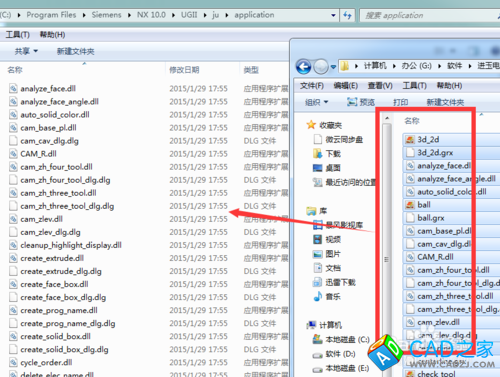Open the 迅雷下载 library icon
Viewport: 500px width, 377px height.
[317, 282]
